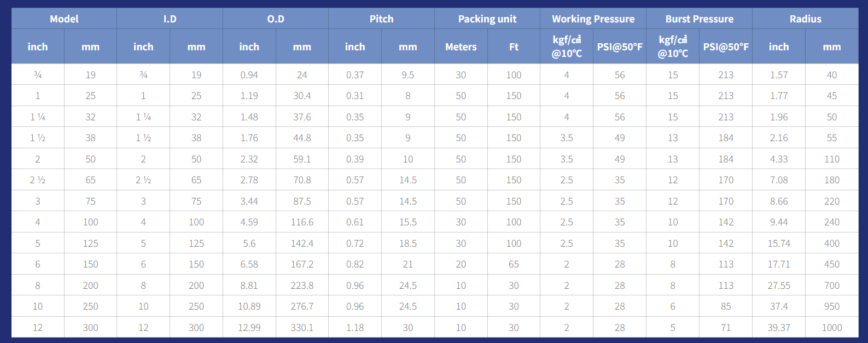Select the O.D header cell
This screenshot has height=343, width=868.
click(x=276, y=19)
